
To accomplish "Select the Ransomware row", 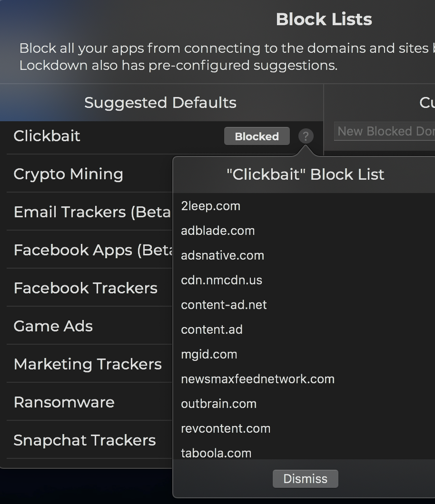I will [x=64, y=402].
